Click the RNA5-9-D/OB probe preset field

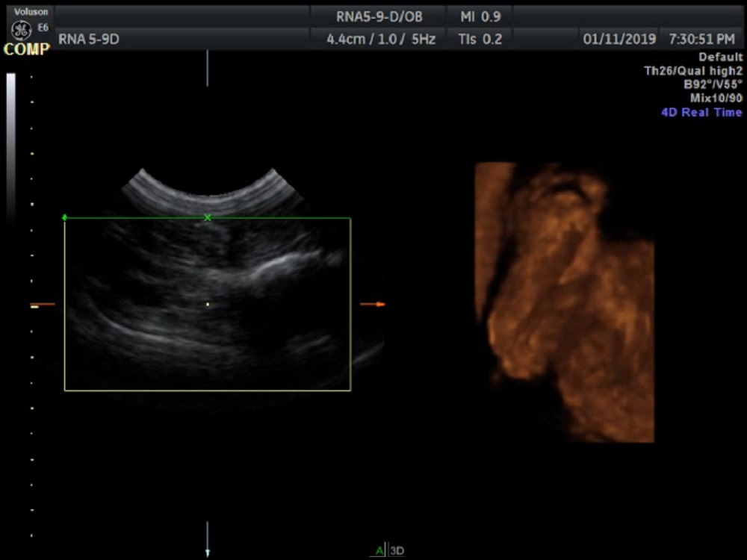(379, 16)
